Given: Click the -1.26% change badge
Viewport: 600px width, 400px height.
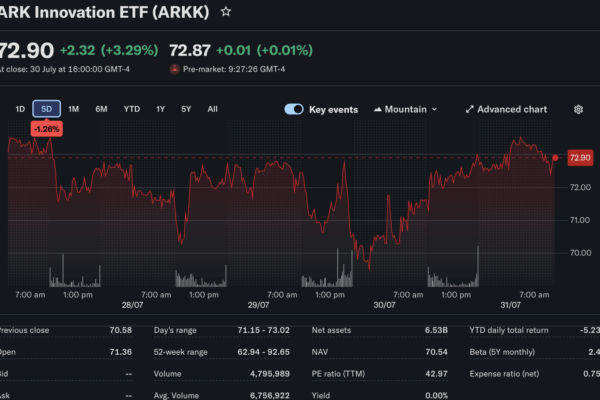Looking at the screenshot, I should [46, 129].
